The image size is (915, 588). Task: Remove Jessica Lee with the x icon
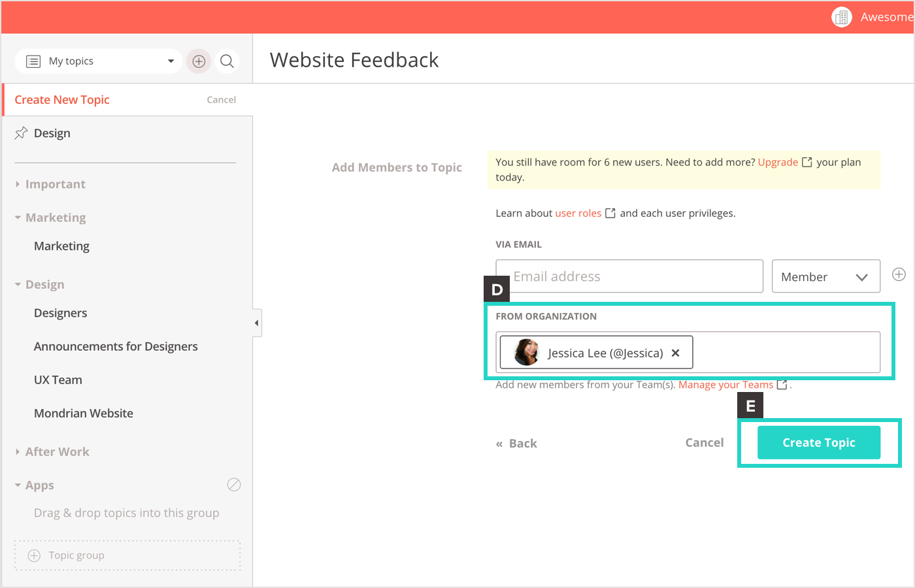click(676, 353)
